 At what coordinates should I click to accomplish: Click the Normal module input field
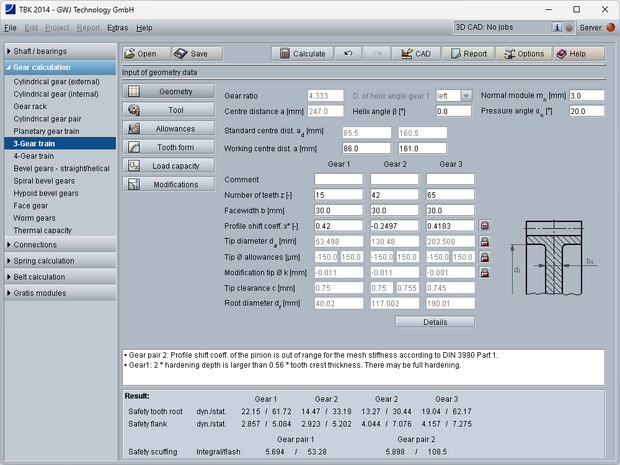pyautogui.click(x=587, y=95)
